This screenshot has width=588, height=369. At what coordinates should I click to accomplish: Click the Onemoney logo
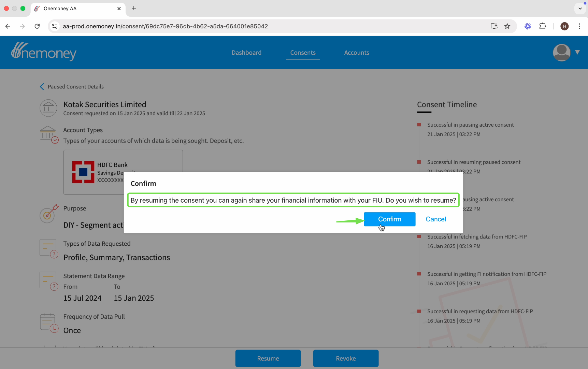(44, 51)
